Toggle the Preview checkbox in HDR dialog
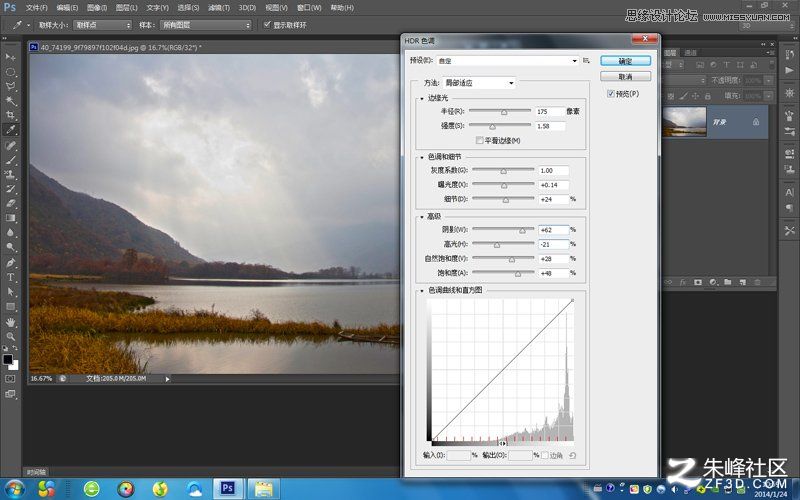Screen dimensions: 800x500 (x=611, y=94)
